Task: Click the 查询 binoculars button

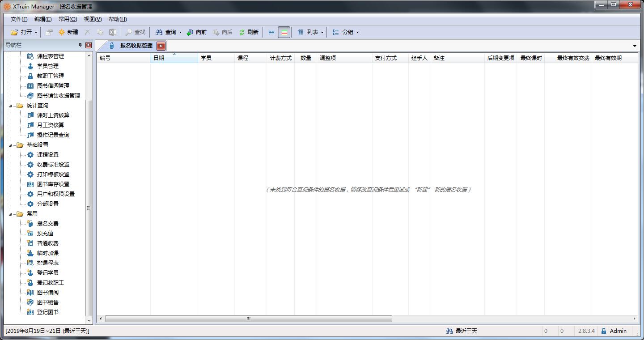Action: (165, 32)
